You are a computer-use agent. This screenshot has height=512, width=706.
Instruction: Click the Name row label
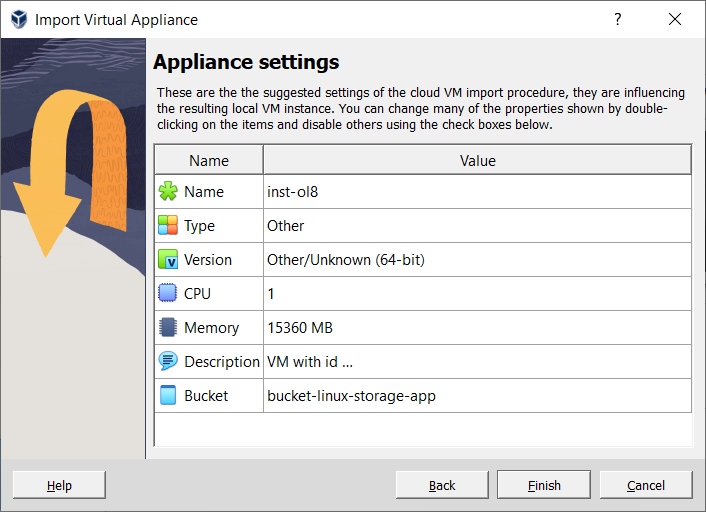click(x=204, y=191)
